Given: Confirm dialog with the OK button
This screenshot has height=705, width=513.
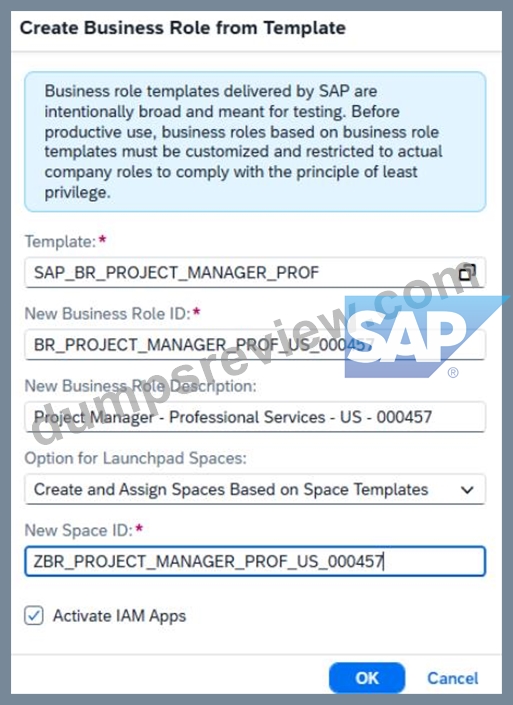Looking at the screenshot, I should click(367, 678).
